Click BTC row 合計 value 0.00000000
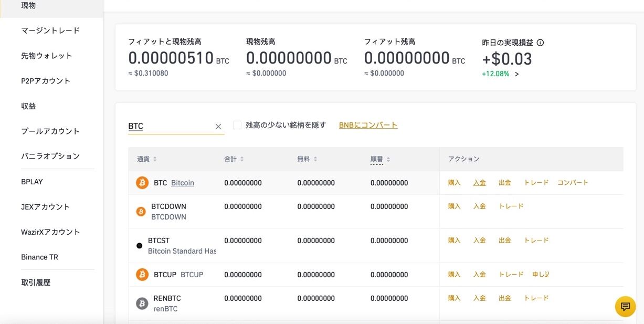 (243, 183)
